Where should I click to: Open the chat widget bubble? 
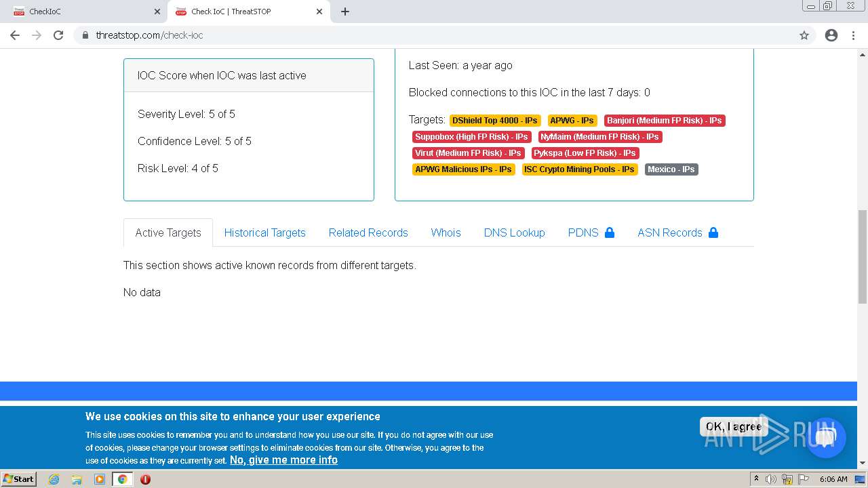tap(826, 438)
